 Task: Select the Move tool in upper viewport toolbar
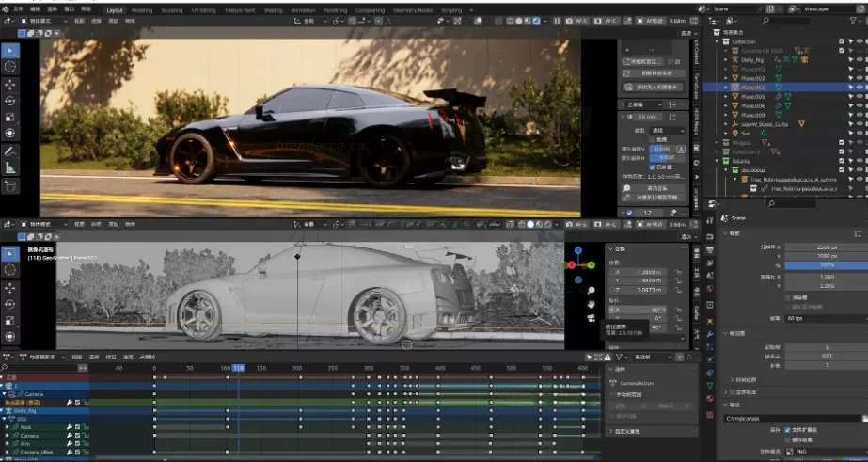(x=10, y=84)
